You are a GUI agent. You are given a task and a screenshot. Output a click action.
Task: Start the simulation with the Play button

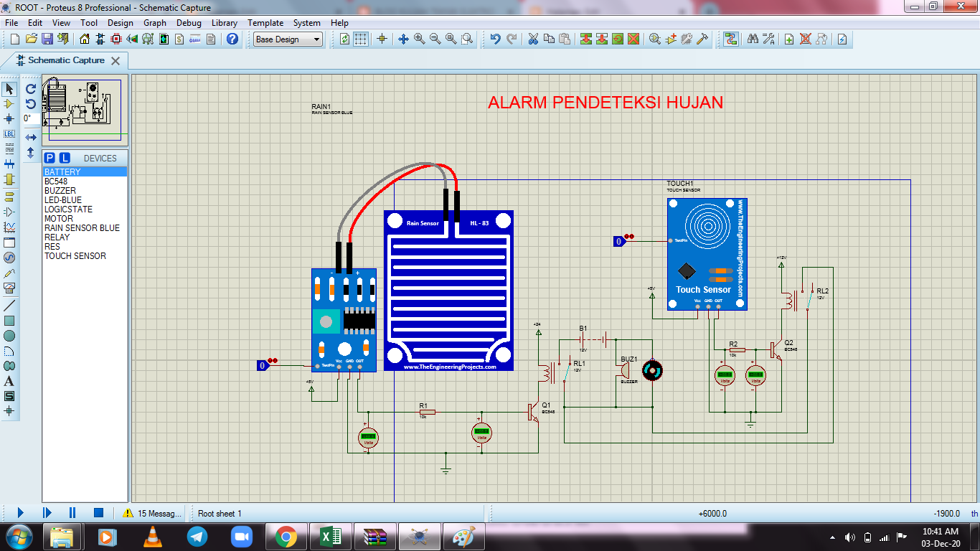pyautogui.click(x=20, y=512)
